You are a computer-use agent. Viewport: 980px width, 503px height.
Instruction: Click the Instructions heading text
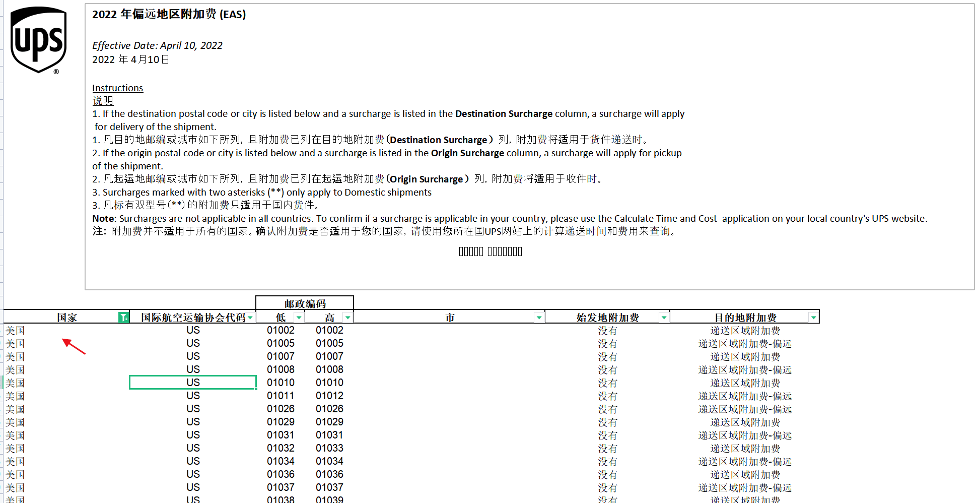click(117, 88)
